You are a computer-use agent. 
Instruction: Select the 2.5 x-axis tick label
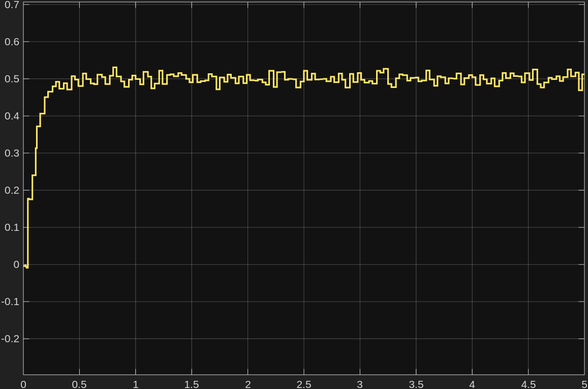304,384
